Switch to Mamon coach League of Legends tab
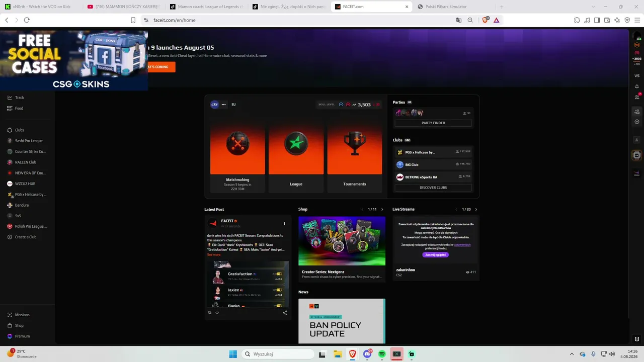The width and height of the screenshot is (644, 362). [206, 7]
